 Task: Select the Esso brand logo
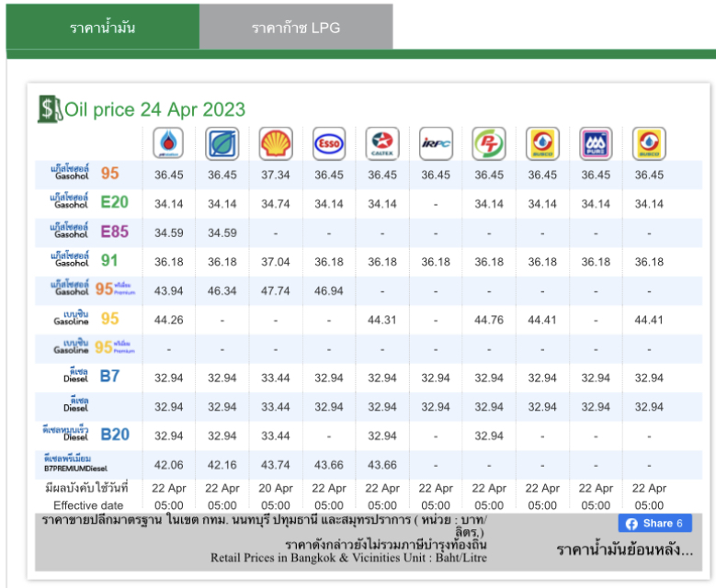pos(329,143)
